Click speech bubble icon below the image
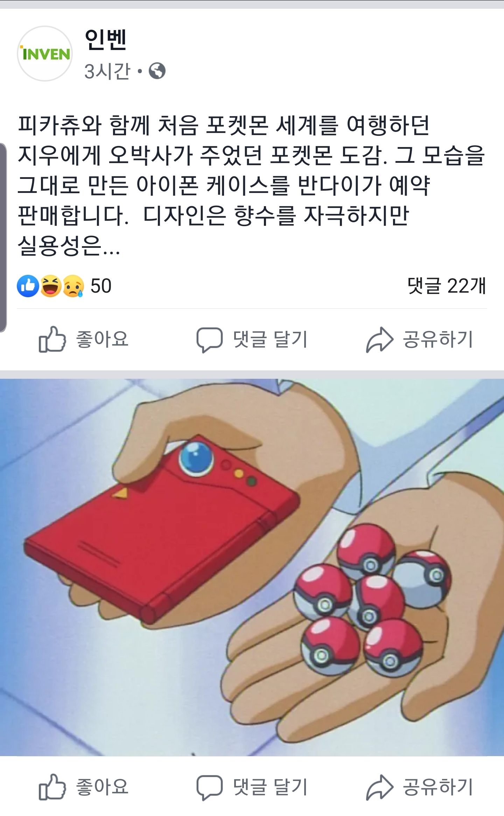Image resolution: width=504 pixels, height=816 pixels. coord(209,787)
